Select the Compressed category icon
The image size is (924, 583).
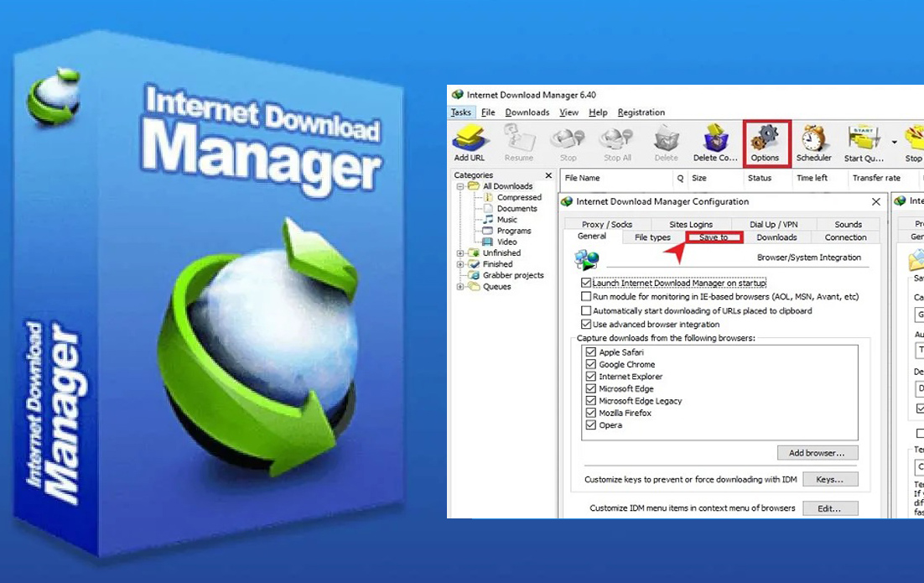click(488, 197)
